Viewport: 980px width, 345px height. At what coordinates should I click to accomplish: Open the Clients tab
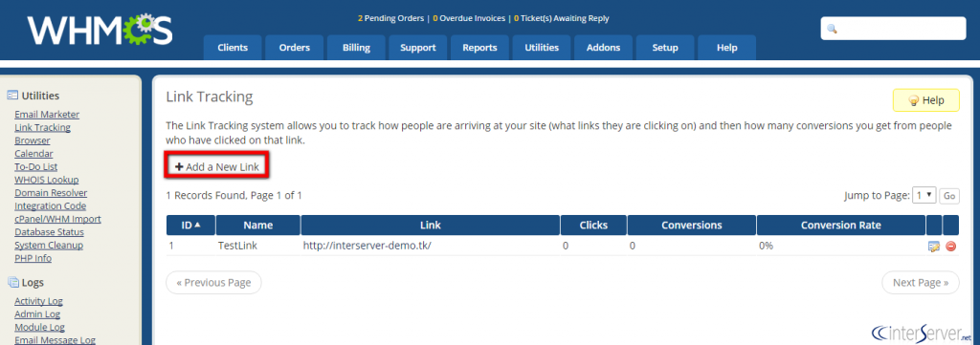pos(233,48)
